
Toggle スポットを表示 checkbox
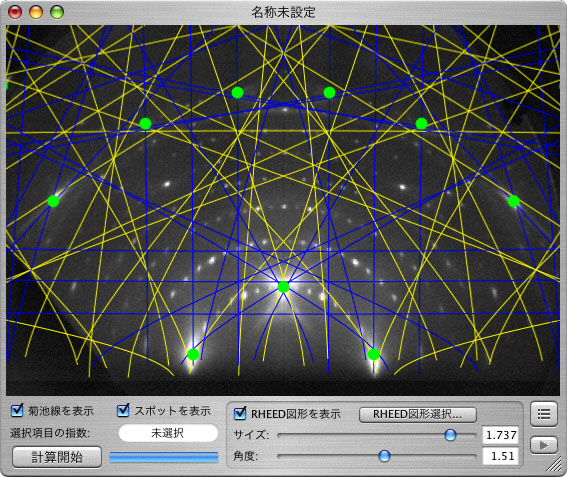123,410
